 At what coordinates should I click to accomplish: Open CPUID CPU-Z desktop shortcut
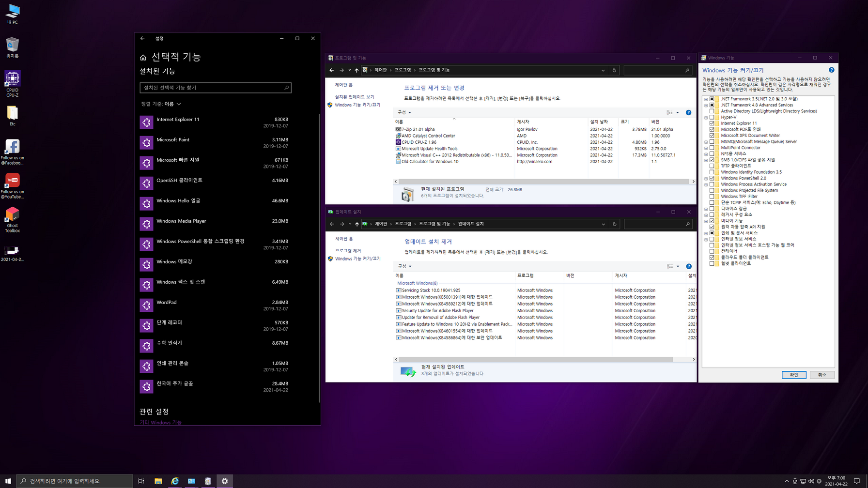12,83
